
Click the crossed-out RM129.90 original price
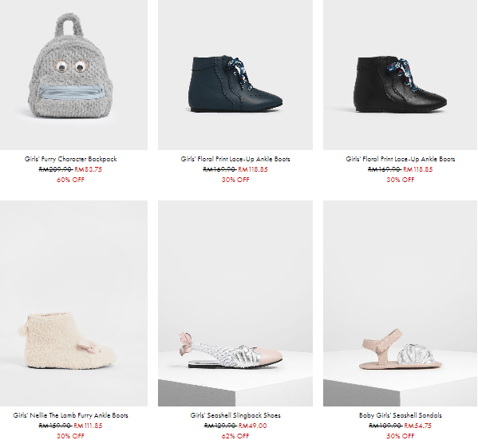click(x=220, y=426)
